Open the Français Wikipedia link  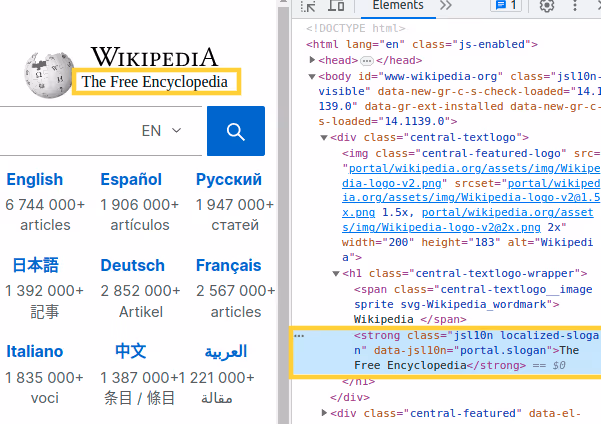(229, 265)
